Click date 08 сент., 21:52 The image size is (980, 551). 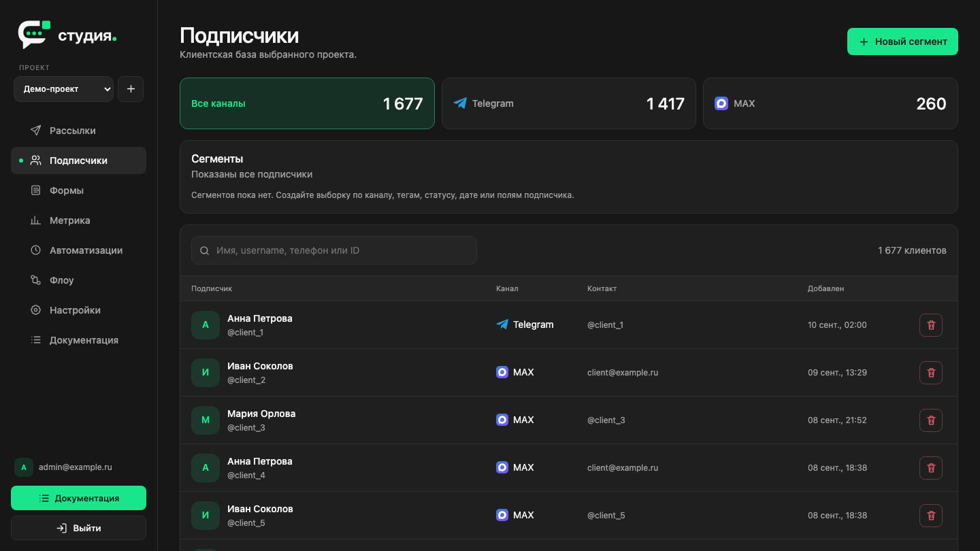tap(837, 420)
